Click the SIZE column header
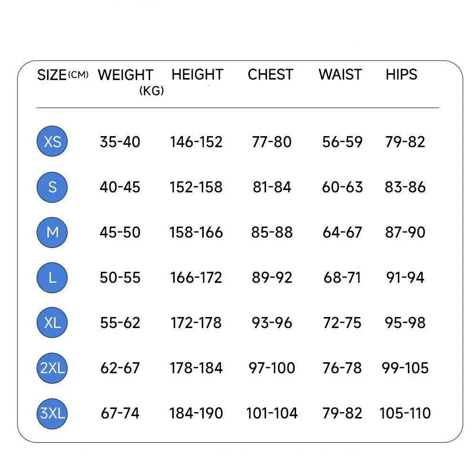Screen dimensions: 476x476 [52, 75]
